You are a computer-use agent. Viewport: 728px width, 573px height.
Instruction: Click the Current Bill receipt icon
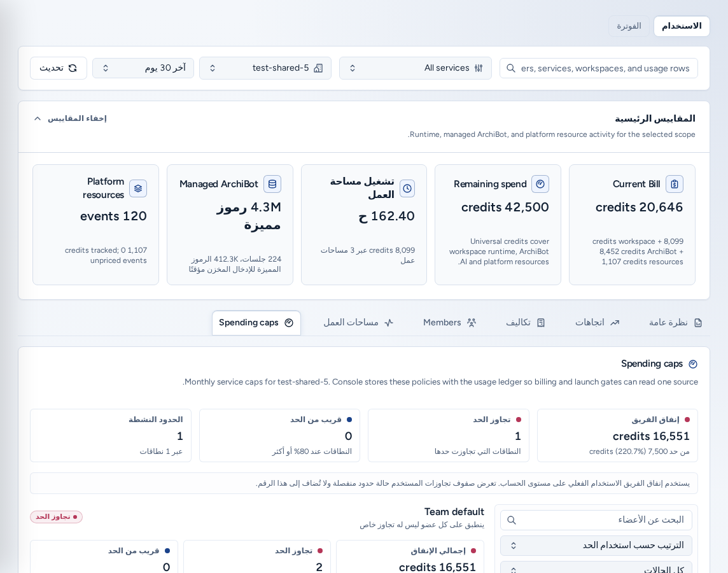[674, 184]
